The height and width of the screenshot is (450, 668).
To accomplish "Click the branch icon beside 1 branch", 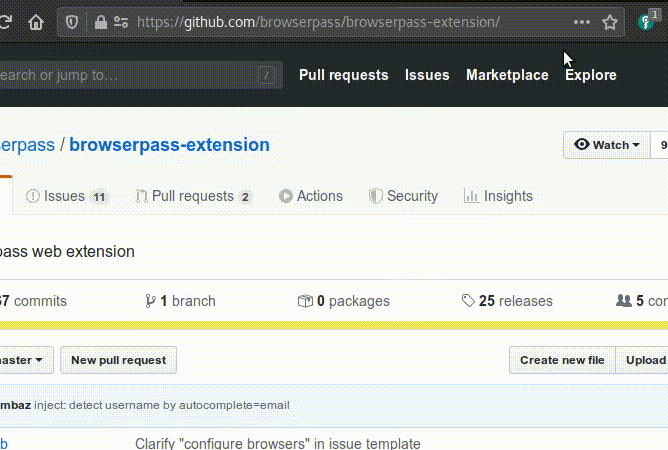I will (x=150, y=301).
